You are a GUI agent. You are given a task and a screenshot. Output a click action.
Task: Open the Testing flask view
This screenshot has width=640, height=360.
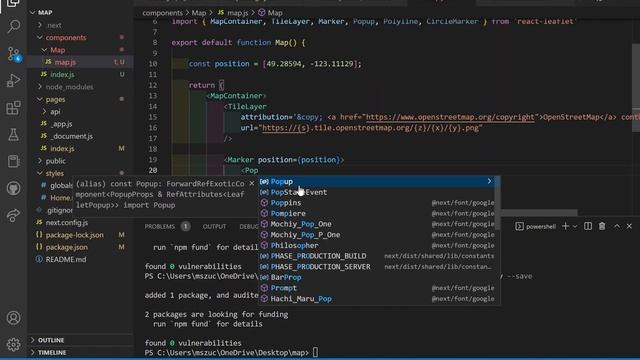coord(13,135)
